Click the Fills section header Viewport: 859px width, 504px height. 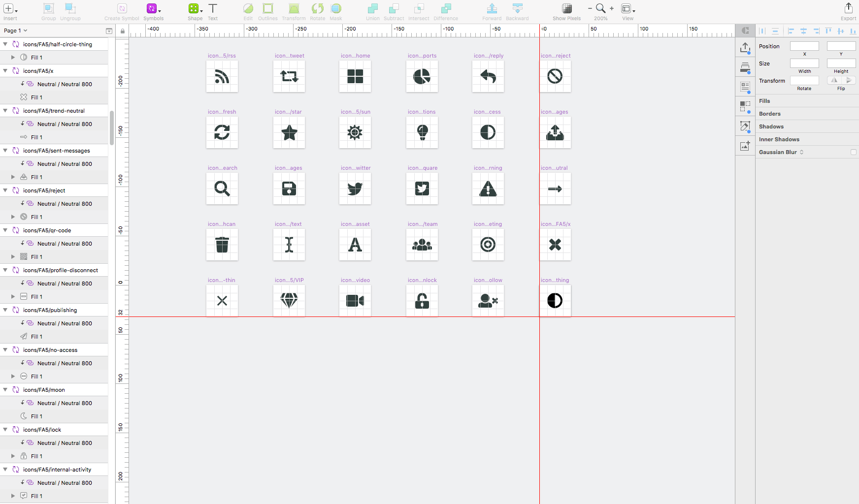coord(807,101)
